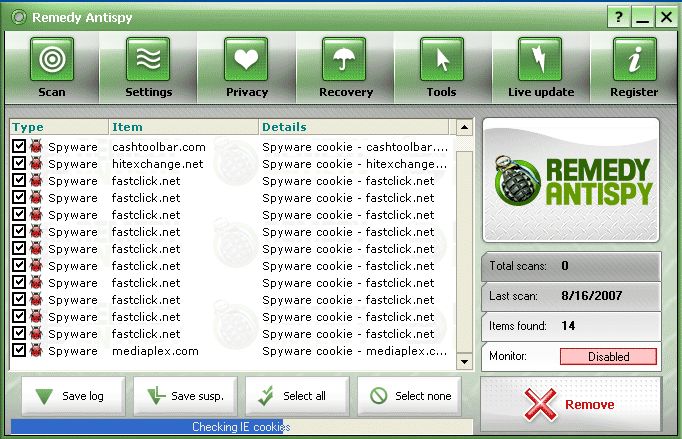The height and width of the screenshot is (439, 682).
Task: Click the help question mark button
Action: (618, 17)
